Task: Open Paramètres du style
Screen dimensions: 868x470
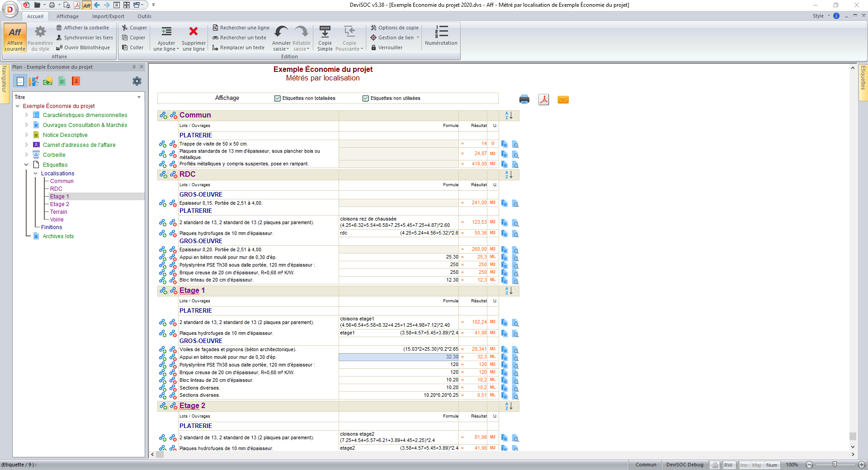Action: click(40, 38)
